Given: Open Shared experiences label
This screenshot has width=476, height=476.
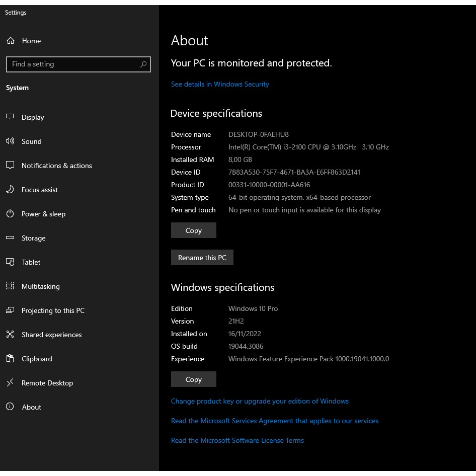Looking at the screenshot, I should [52, 335].
